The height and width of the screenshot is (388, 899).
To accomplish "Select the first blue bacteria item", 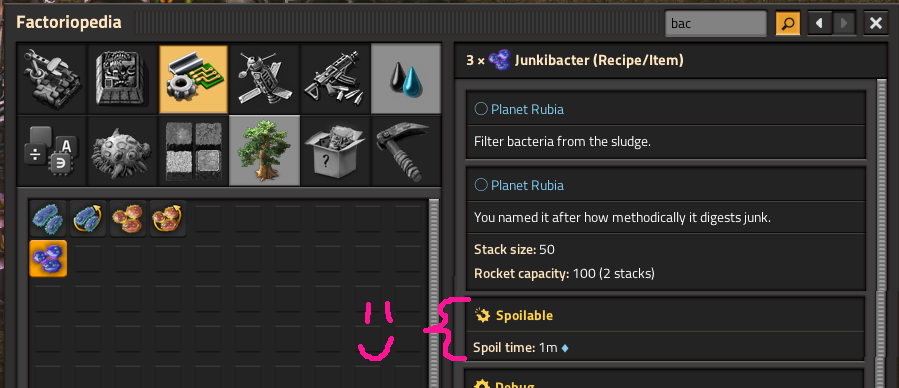I will coord(48,218).
